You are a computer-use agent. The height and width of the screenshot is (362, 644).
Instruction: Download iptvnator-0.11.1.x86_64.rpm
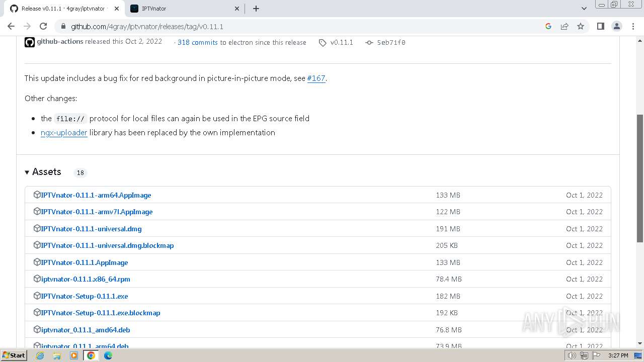86,279
